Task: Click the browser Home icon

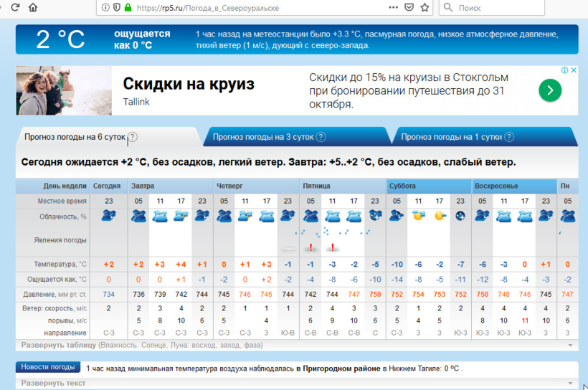Action: point(33,8)
